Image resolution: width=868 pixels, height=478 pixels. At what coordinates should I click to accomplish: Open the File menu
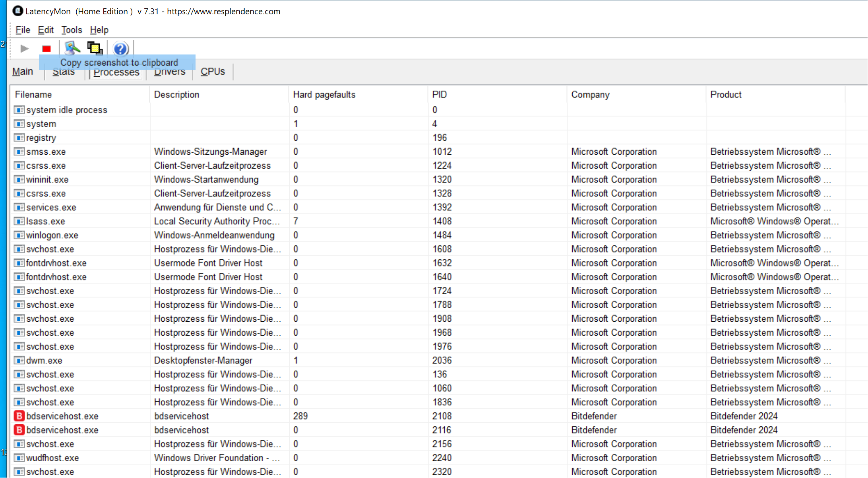click(23, 30)
